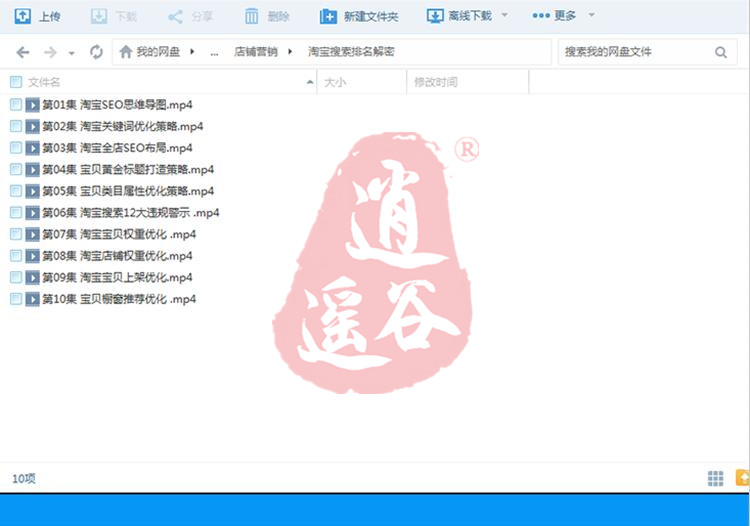Click 淘宝搜索排名解密 in breadcrumb
750x526 pixels.
pos(351,52)
